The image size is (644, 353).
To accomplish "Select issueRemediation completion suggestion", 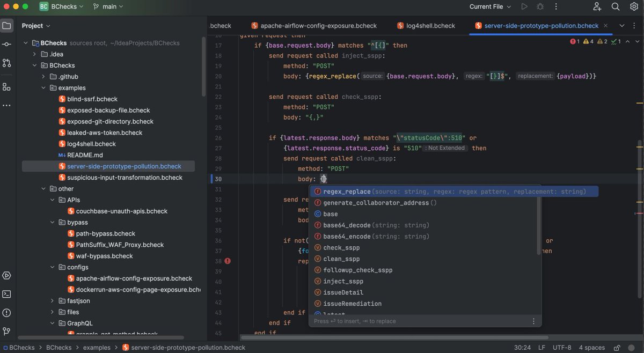I will pos(424,304).
